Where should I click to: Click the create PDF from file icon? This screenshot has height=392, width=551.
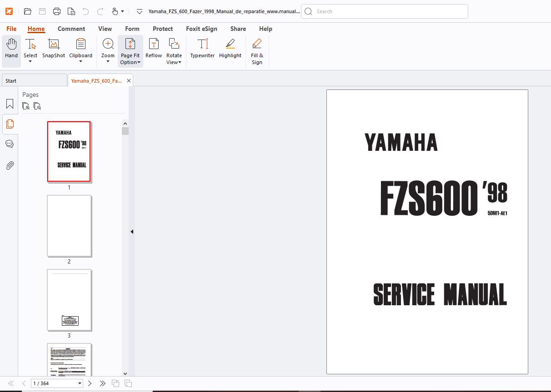(x=71, y=11)
